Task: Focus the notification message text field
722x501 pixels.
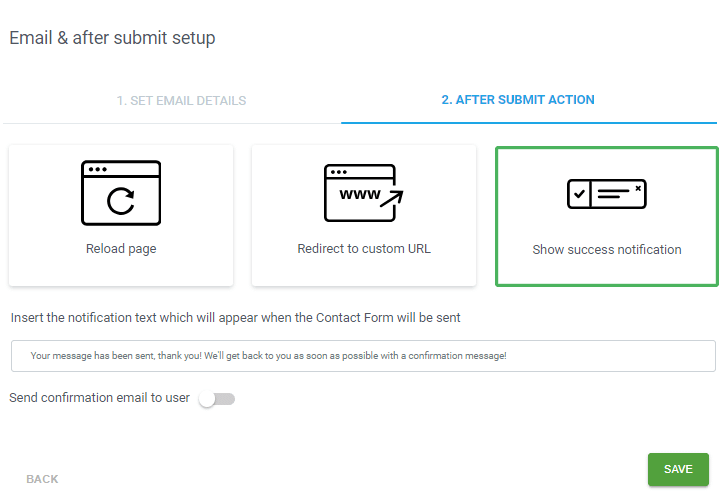Action: click(363, 356)
